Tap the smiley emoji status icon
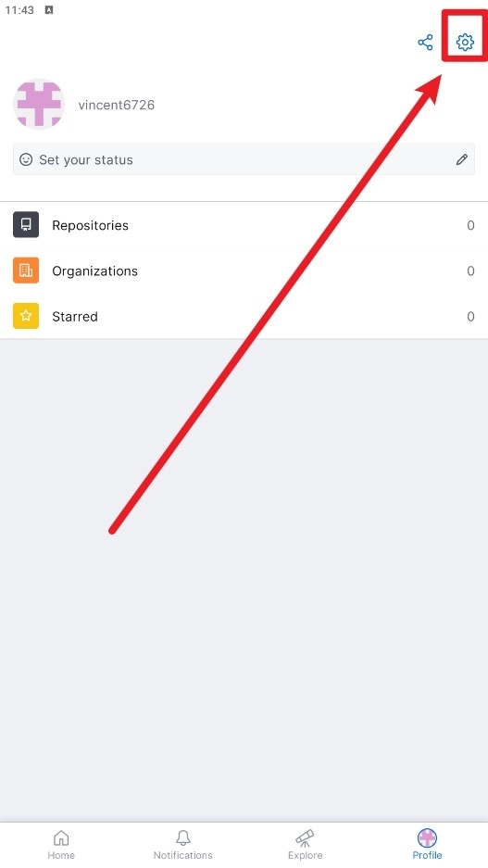Viewport: 488px width, 868px height. point(26,159)
